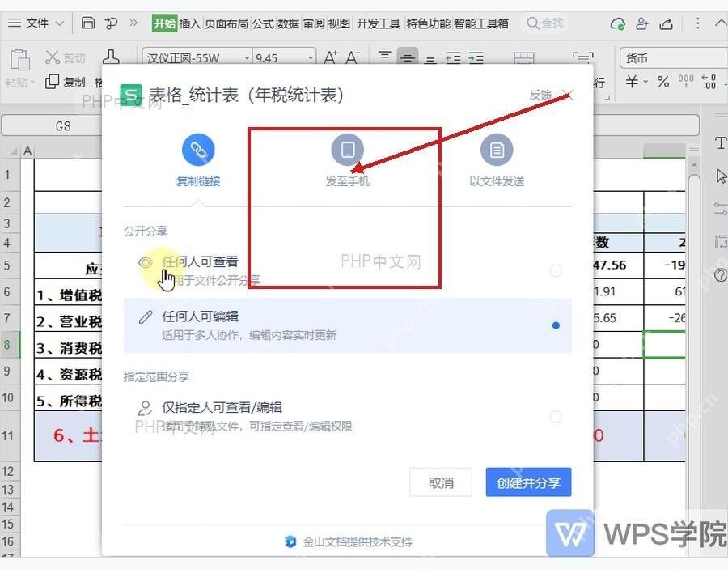Click the cursor select icon in right sidebar
The height and width of the screenshot is (569, 728).
pyautogui.click(x=721, y=176)
